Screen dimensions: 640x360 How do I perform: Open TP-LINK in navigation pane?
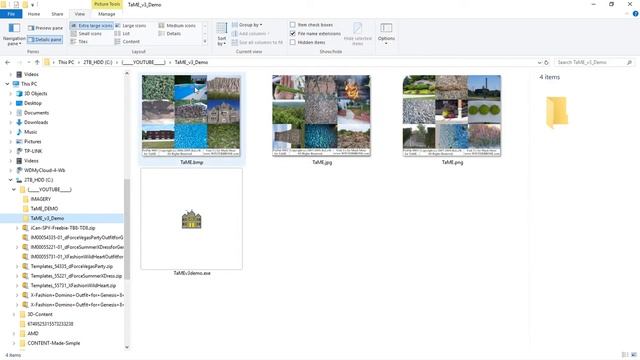tap(33, 151)
